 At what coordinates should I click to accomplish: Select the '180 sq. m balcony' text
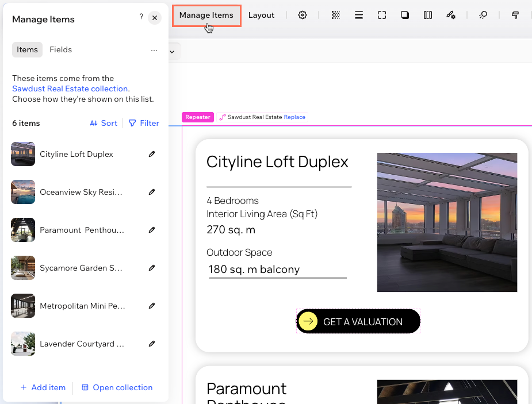[x=254, y=269]
